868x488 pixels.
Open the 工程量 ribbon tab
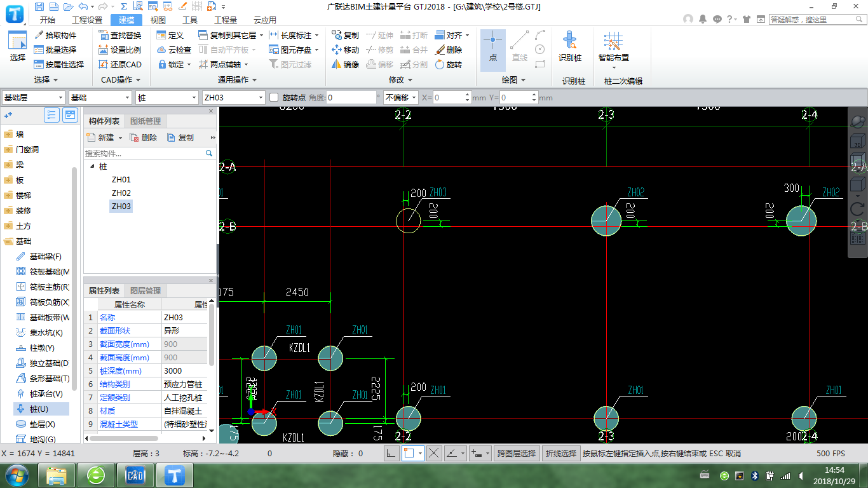click(226, 20)
